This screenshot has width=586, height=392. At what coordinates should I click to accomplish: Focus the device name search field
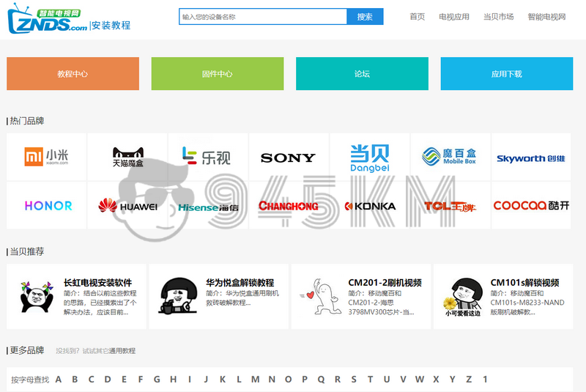click(x=263, y=17)
